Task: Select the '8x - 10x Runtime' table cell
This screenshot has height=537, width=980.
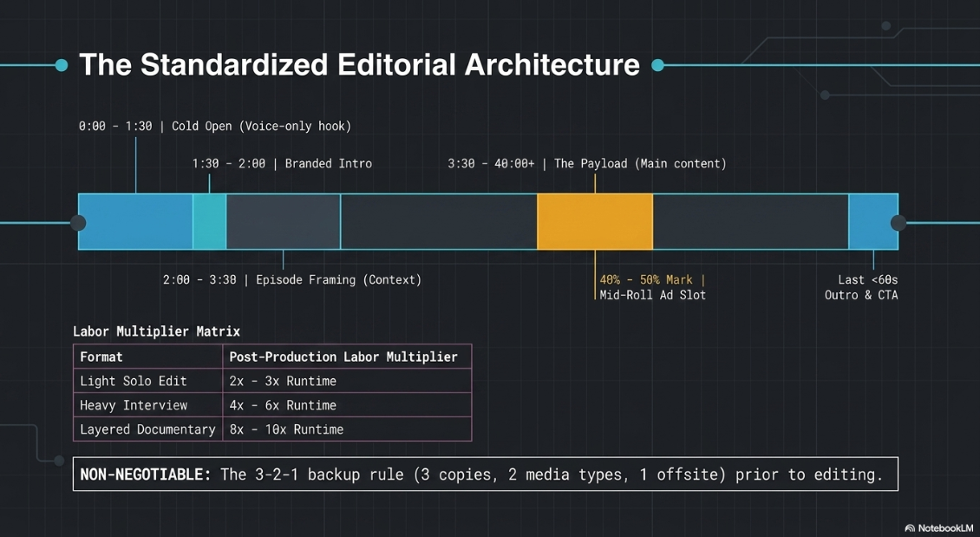Action: pos(347,429)
